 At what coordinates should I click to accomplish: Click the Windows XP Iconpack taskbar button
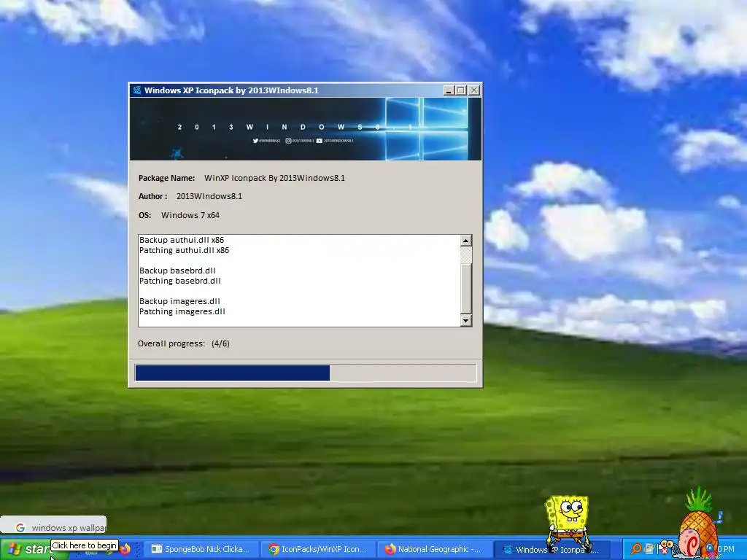point(553,549)
